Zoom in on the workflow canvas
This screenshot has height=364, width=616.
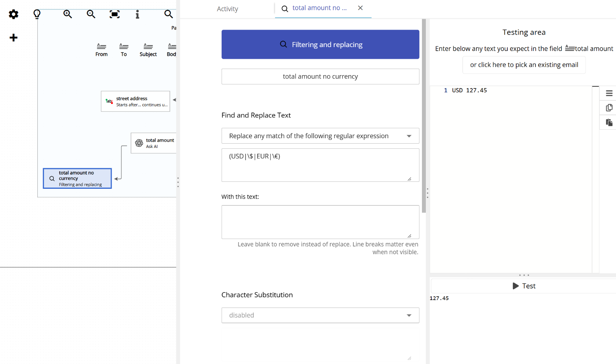(68, 14)
